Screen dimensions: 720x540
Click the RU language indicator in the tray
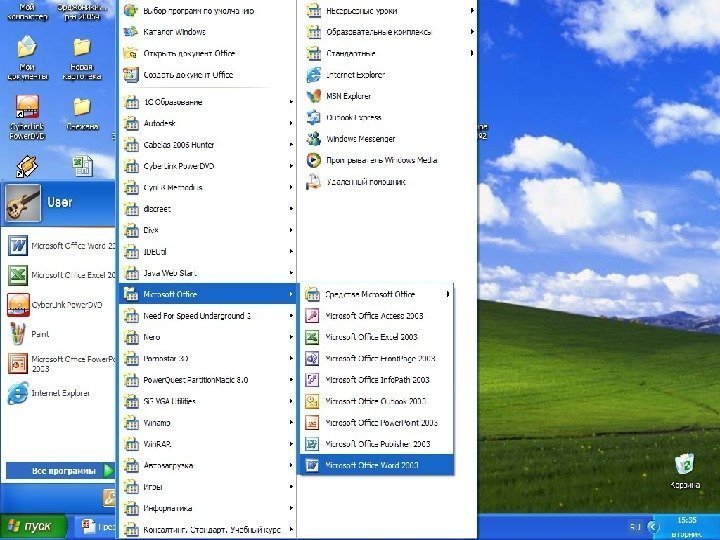[x=635, y=527]
